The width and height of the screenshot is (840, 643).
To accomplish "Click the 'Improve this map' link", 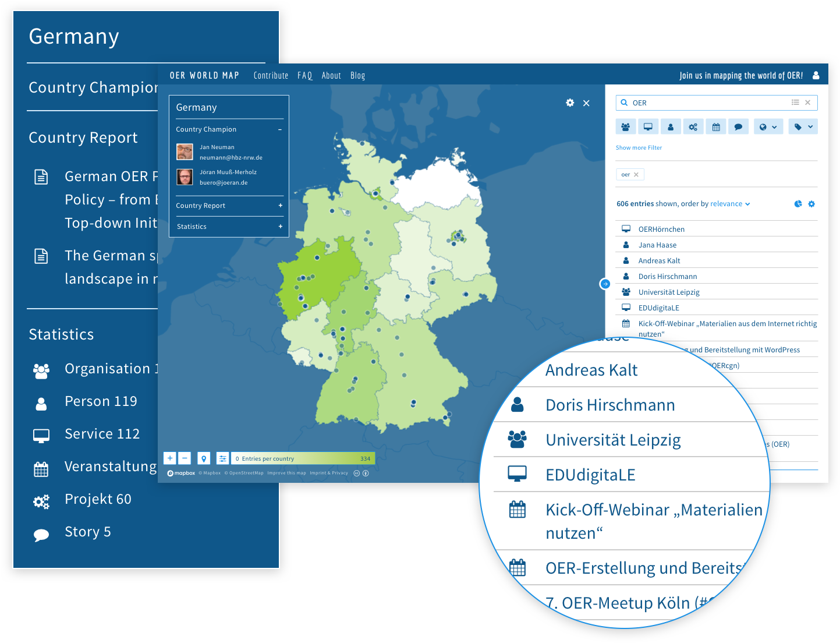I will (286, 473).
